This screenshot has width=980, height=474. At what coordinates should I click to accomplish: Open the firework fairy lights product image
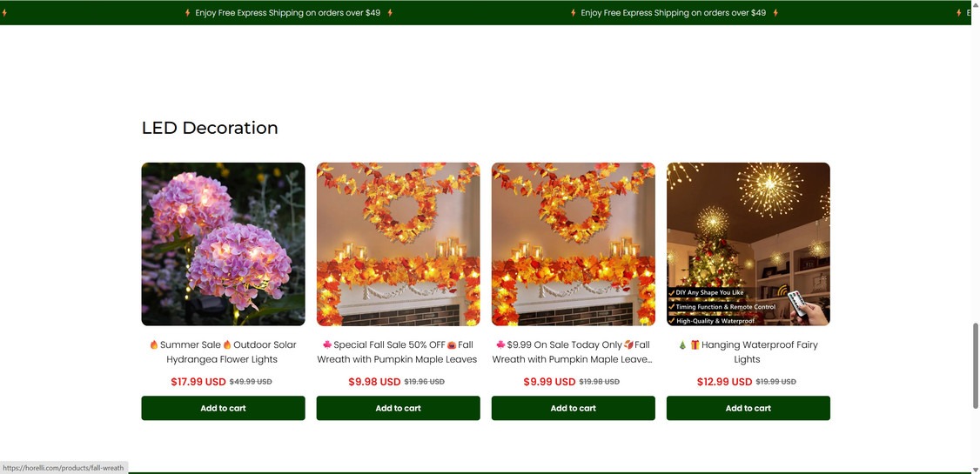pos(748,244)
